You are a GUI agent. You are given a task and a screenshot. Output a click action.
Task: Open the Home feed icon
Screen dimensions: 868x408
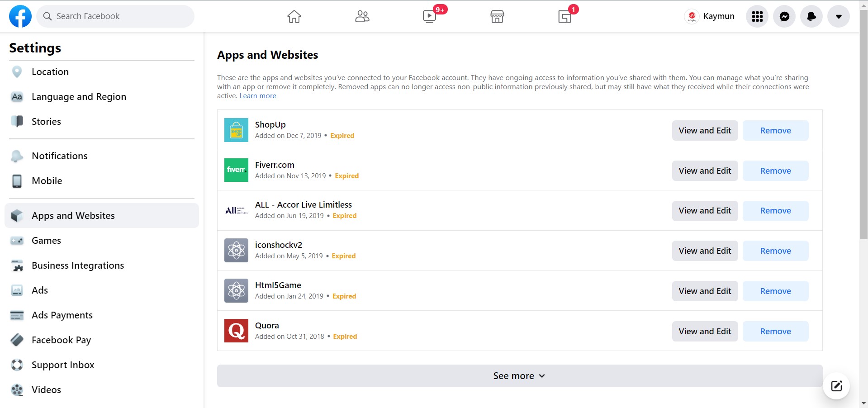tap(294, 16)
